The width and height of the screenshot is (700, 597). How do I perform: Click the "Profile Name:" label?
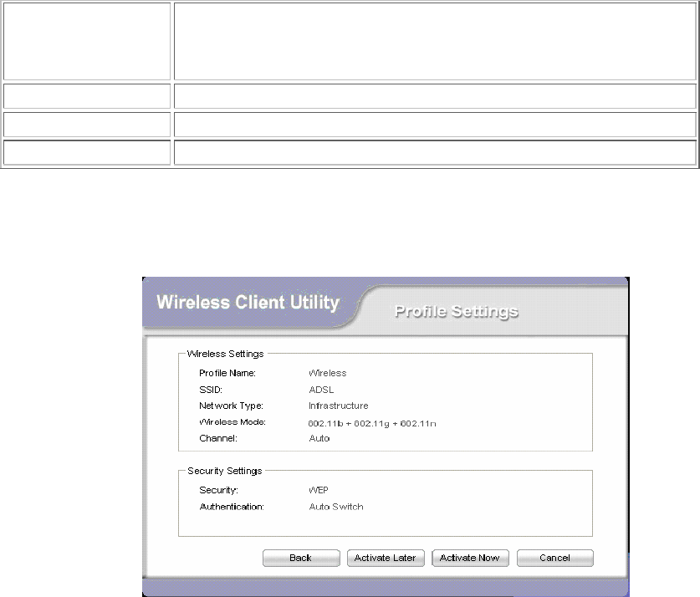[x=227, y=373]
